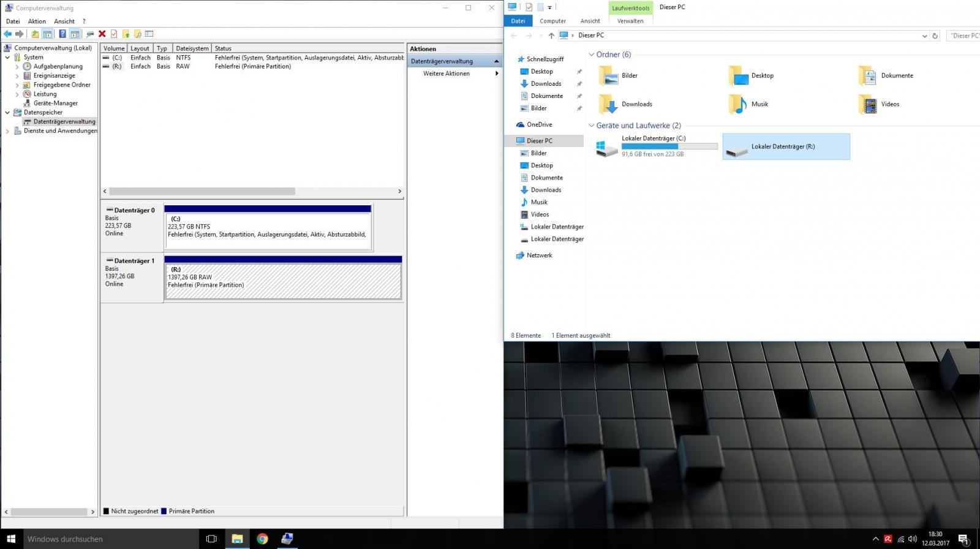Open the Verwalten ribbon tab

[x=630, y=21]
